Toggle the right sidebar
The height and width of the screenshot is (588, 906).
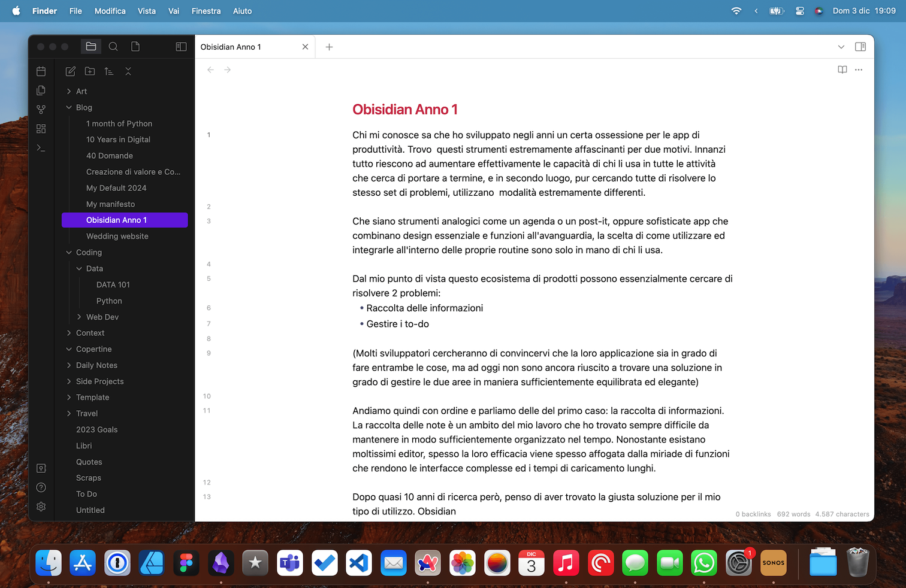pyautogui.click(x=860, y=47)
